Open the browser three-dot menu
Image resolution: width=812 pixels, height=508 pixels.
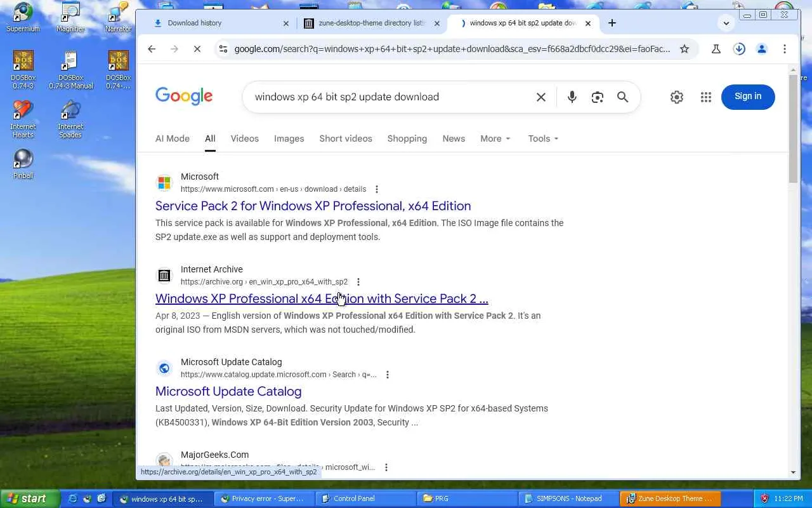point(785,49)
